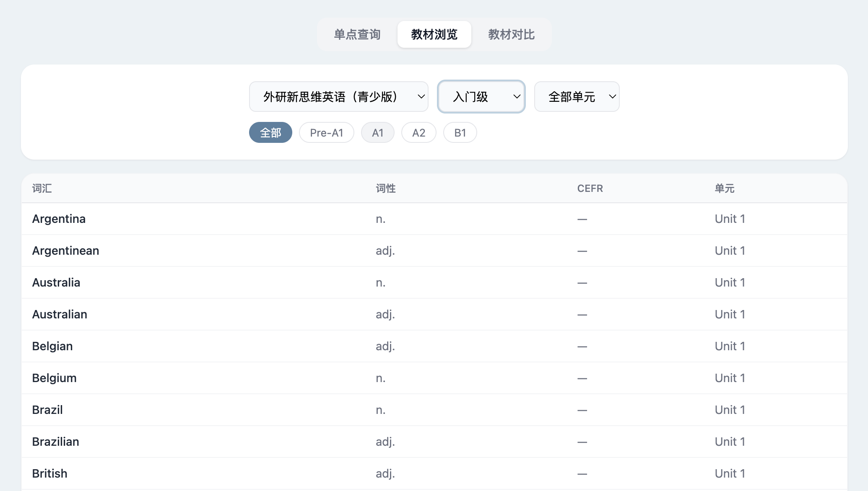This screenshot has height=491, width=868.
Task: Filter by the B1 level chip
Action: coord(460,133)
